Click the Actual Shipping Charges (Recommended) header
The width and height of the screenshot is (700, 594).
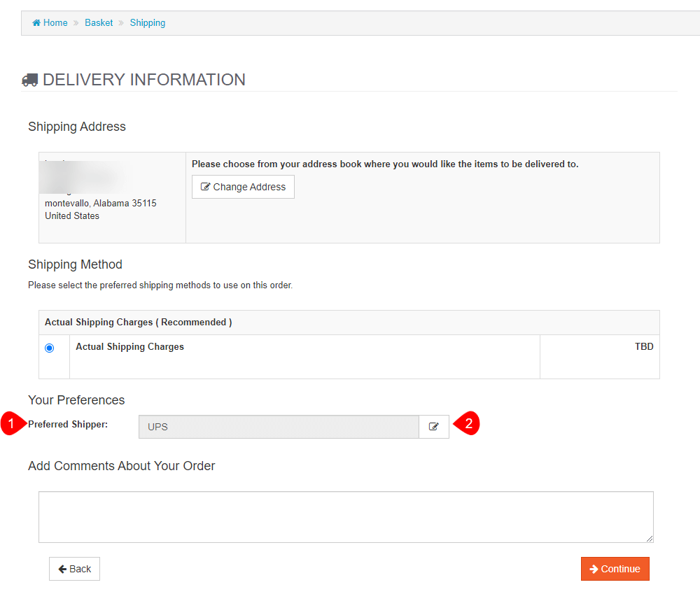(x=138, y=323)
